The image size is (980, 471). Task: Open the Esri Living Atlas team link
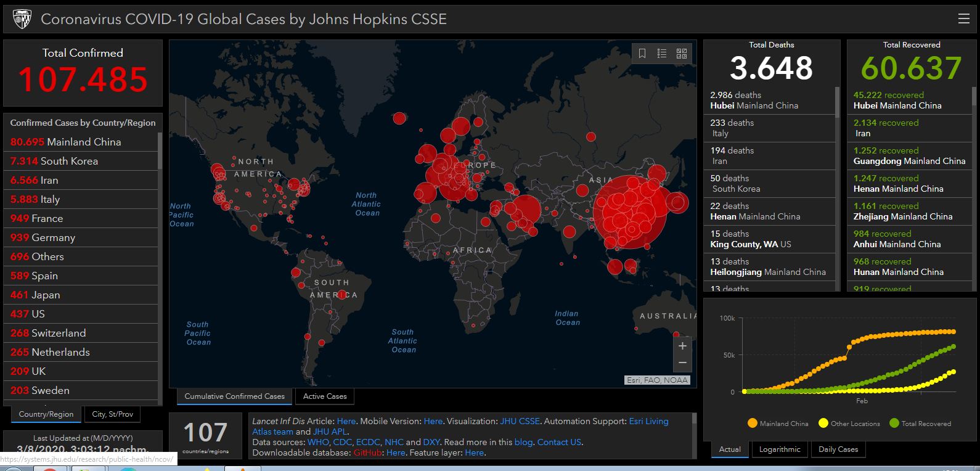click(x=648, y=421)
